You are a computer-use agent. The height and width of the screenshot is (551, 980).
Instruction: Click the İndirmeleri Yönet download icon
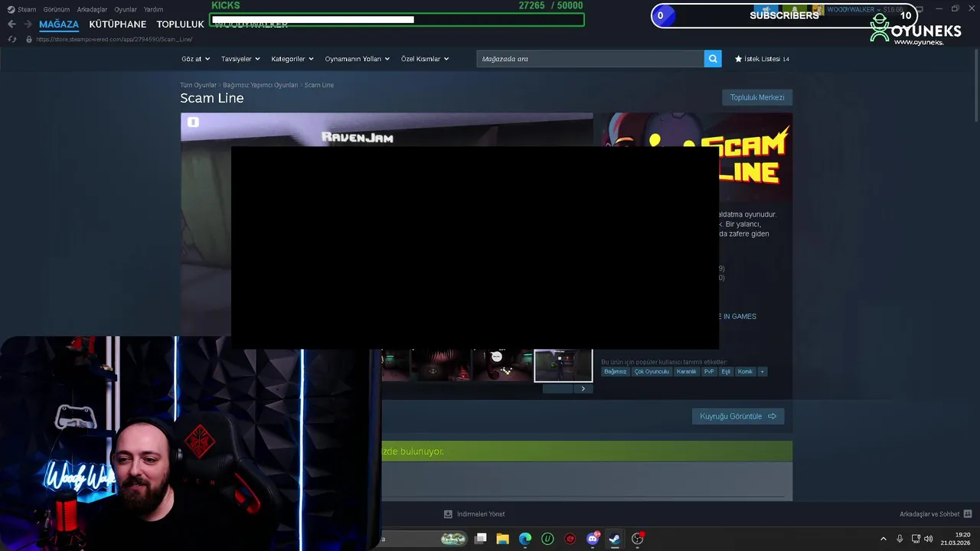pyautogui.click(x=448, y=514)
